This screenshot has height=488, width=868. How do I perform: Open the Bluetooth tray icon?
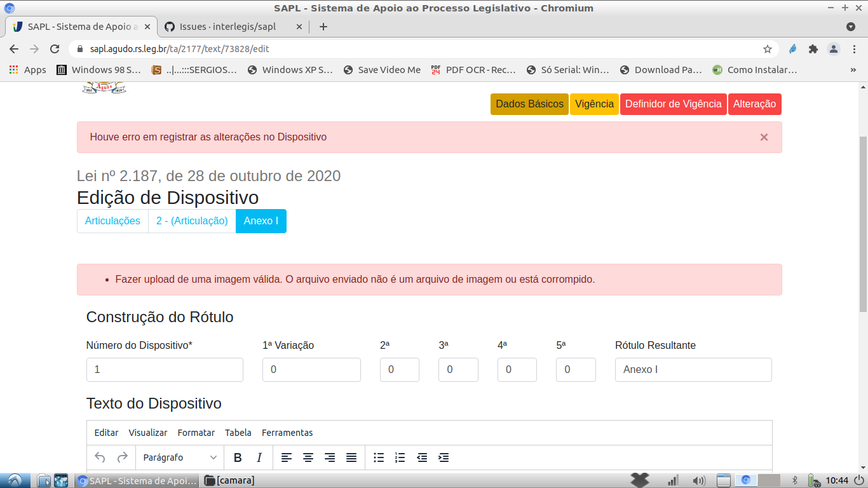(795, 480)
